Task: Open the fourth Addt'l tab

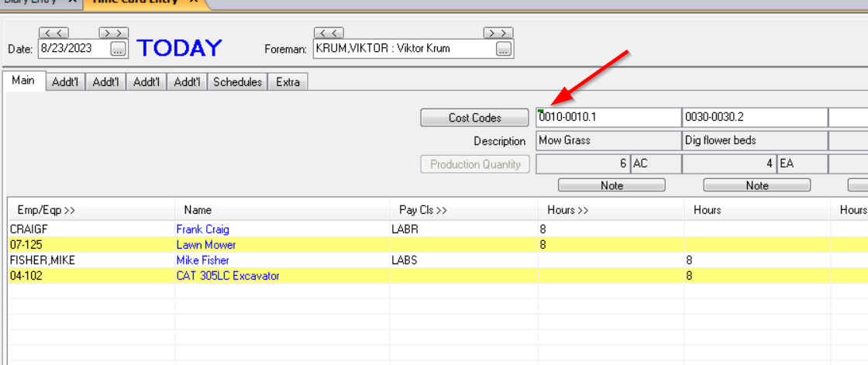Action: [187, 82]
